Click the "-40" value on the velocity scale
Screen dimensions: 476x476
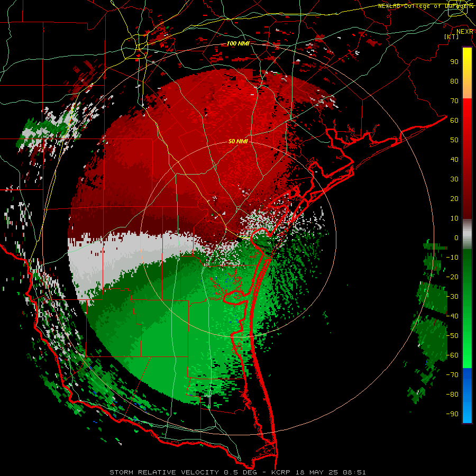point(452,316)
